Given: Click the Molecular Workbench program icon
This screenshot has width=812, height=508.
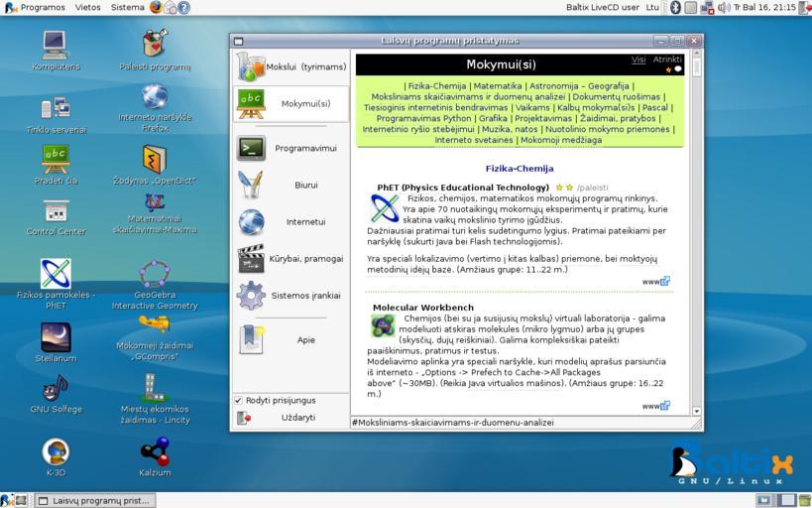Looking at the screenshot, I should point(383,325).
